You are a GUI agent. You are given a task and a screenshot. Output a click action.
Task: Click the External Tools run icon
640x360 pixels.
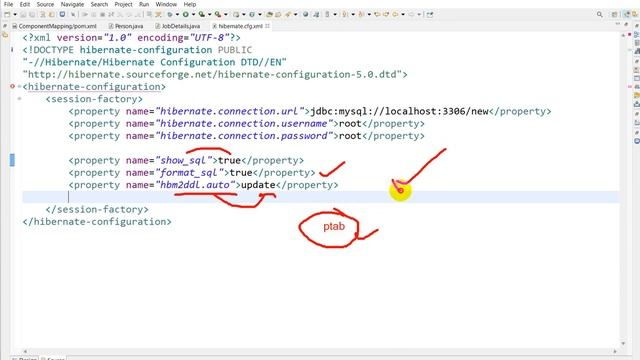point(218,14)
